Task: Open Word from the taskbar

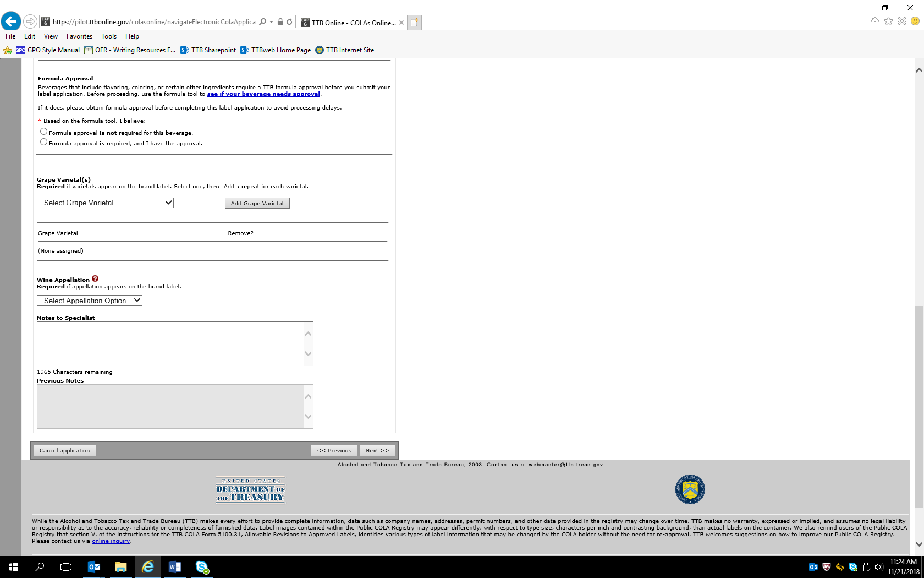Action: pos(175,567)
